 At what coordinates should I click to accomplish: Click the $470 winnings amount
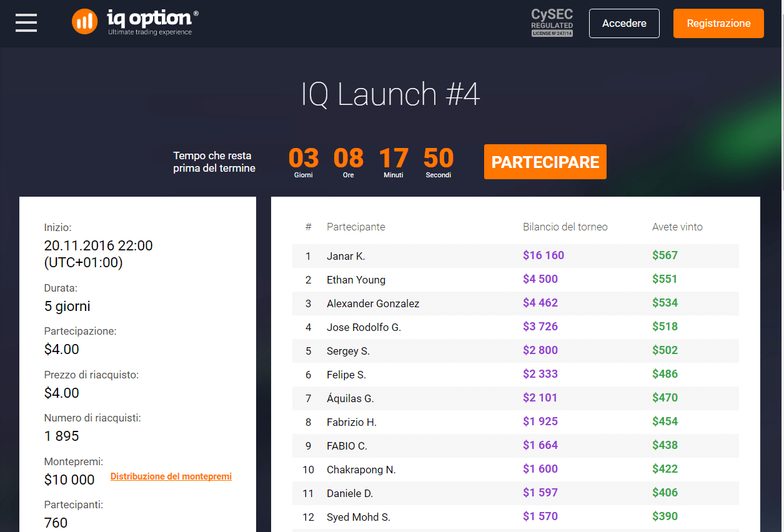pyautogui.click(x=665, y=398)
